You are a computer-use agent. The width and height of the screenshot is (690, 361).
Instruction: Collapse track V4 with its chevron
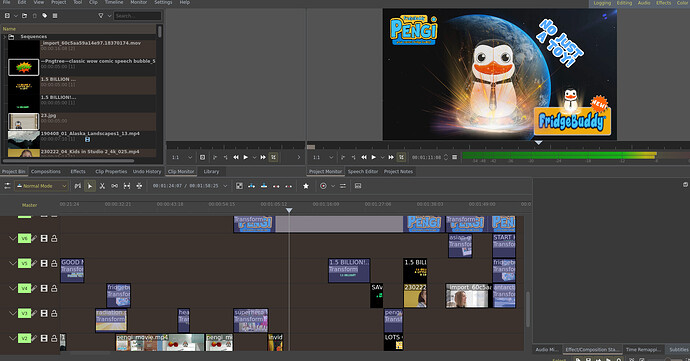12,288
